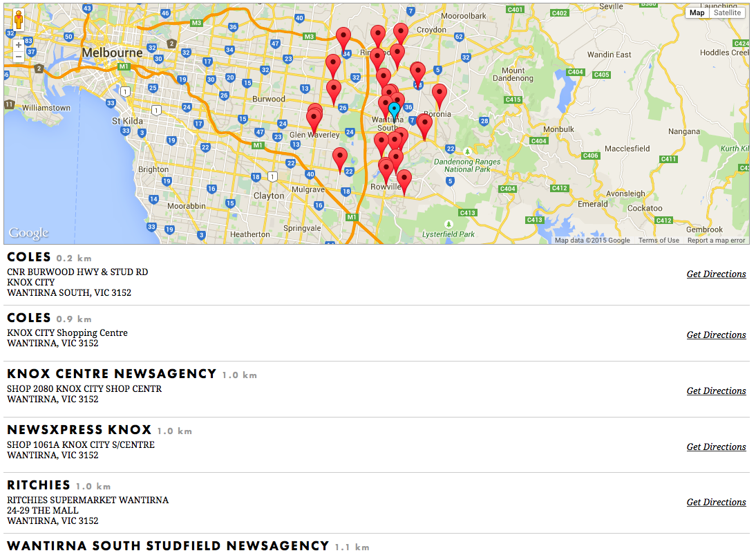Screen dimensions: 756x553
Task: Switch to the Map view tab
Action: point(697,12)
